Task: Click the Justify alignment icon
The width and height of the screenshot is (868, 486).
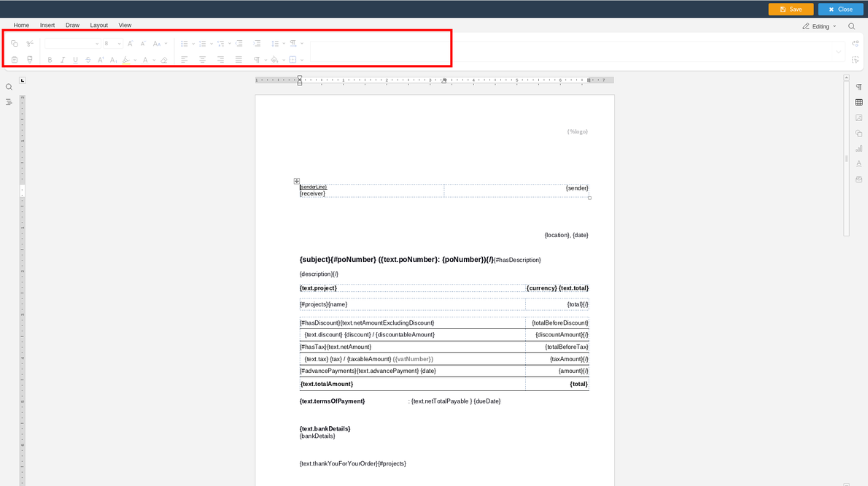Action: [239, 60]
